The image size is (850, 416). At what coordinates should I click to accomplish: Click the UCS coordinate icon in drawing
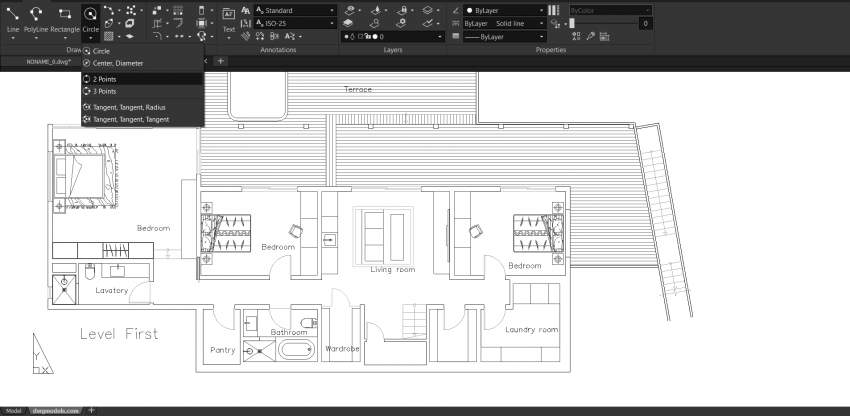tap(42, 354)
